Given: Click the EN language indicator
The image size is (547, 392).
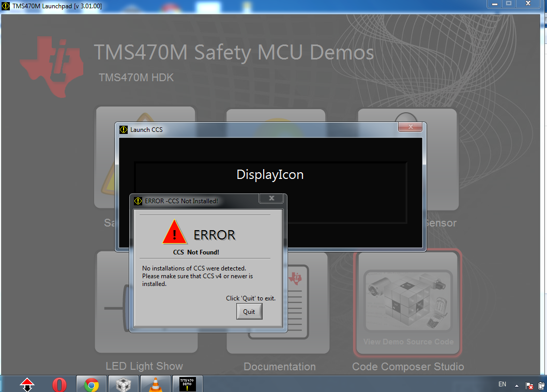Looking at the screenshot, I should coord(502,384).
